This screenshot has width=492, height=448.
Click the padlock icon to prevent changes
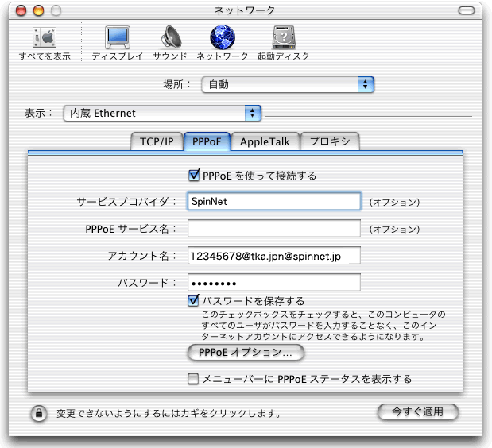click(x=37, y=413)
